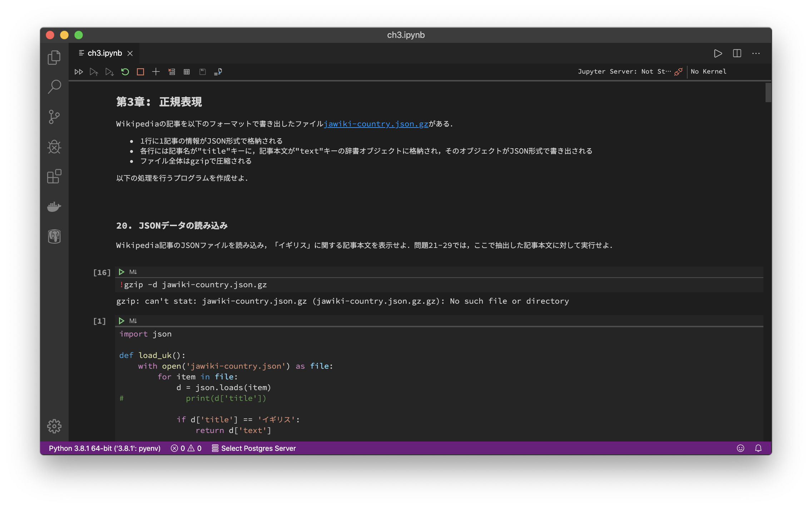Click the Run All Cells button
812x508 pixels.
pos(79,71)
